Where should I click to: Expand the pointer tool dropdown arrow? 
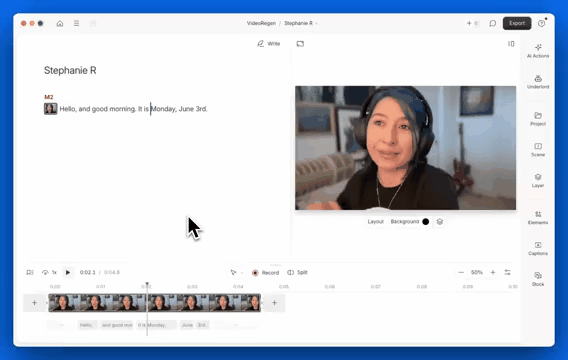click(x=242, y=273)
